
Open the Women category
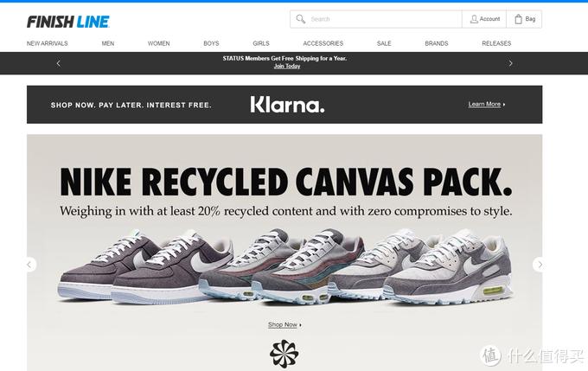click(158, 43)
